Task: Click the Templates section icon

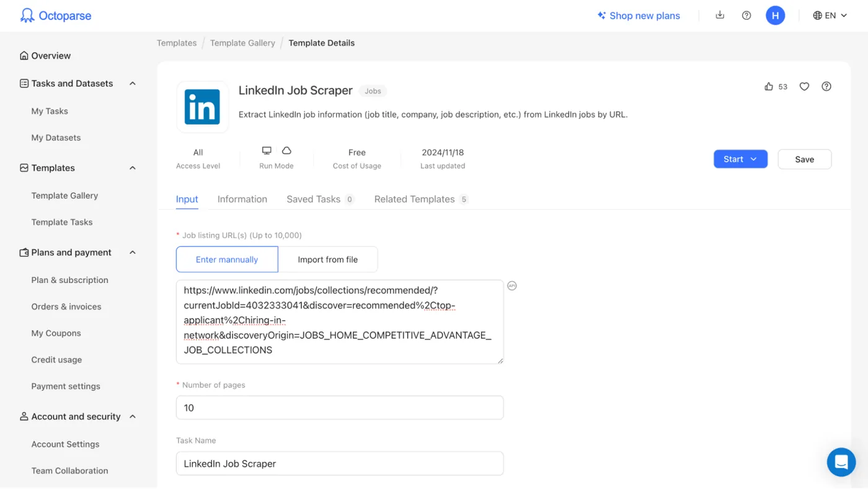Action: click(x=24, y=168)
